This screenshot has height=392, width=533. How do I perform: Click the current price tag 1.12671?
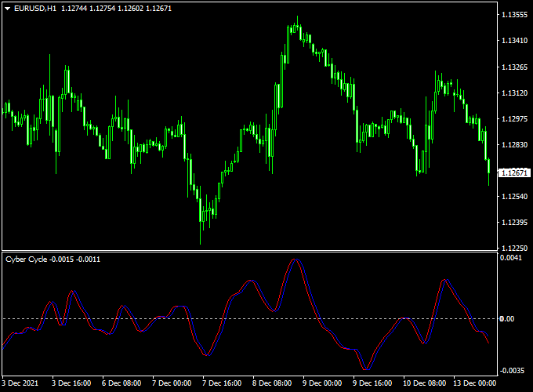tap(514, 173)
